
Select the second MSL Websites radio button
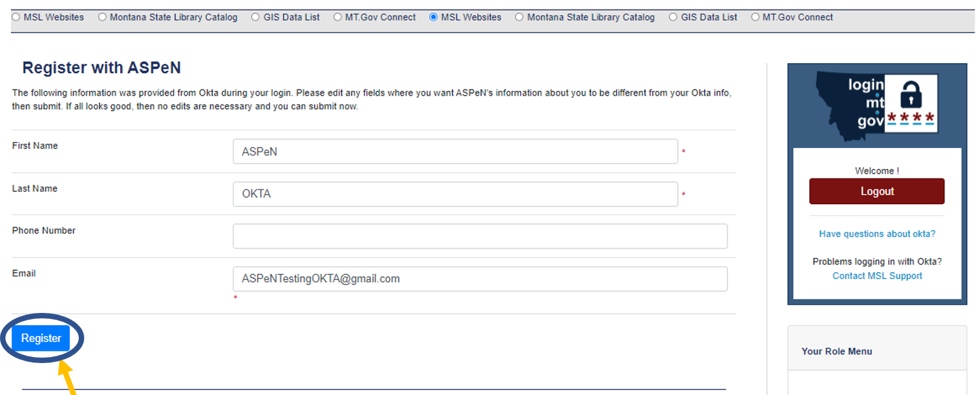point(433,17)
